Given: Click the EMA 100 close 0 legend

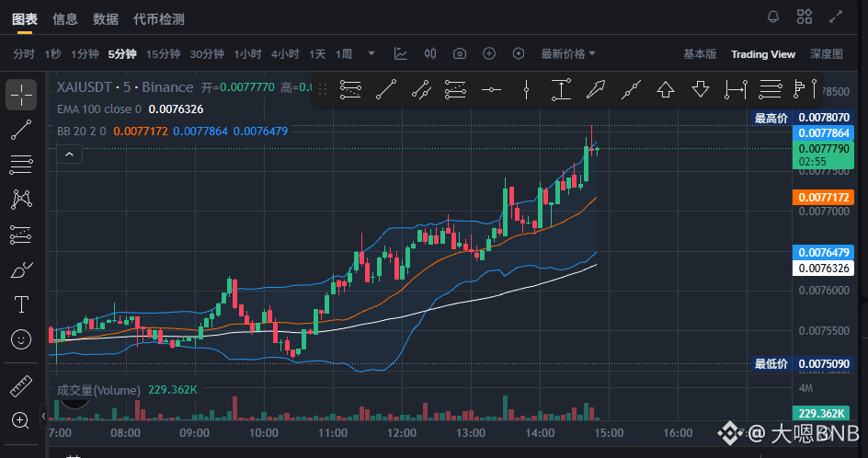Looking at the screenshot, I should point(99,109).
